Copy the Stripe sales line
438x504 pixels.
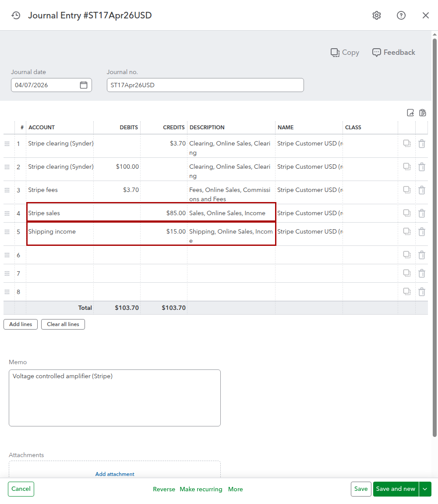point(407,213)
